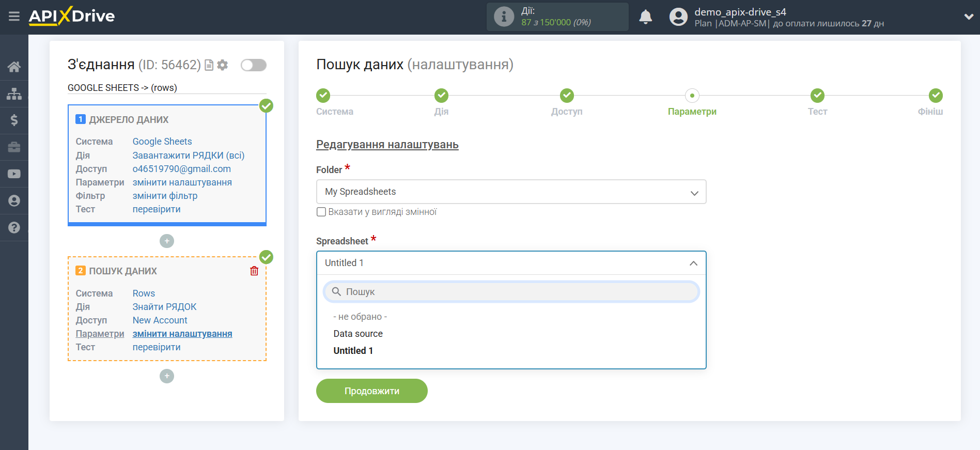Viewport: 980px width, 450px height.
Task: Open the hamburger menu icon
Action: (14, 17)
